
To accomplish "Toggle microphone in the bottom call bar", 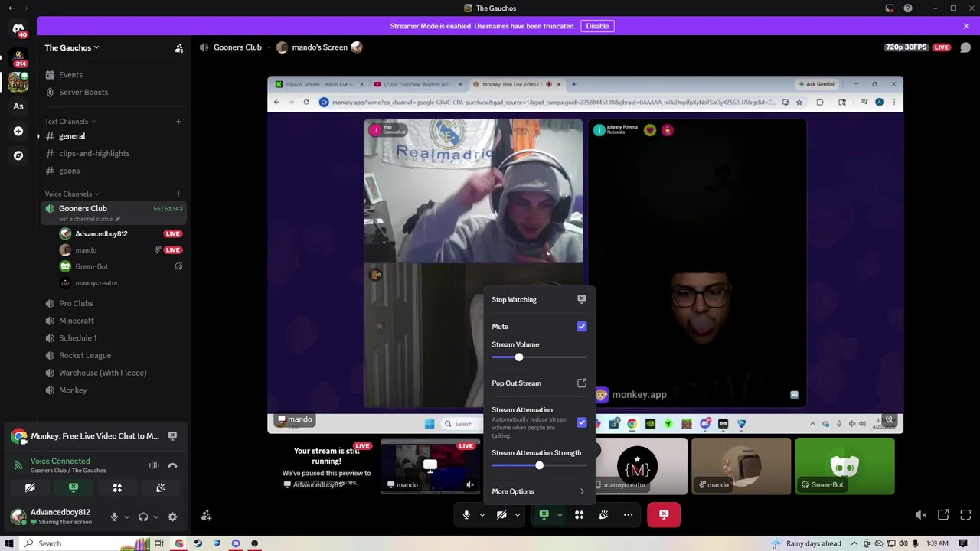I will (466, 515).
